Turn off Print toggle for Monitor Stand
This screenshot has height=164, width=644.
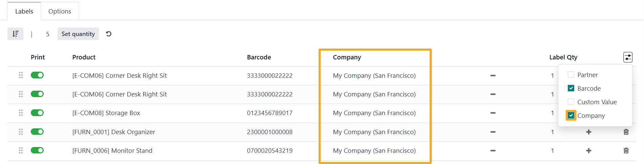37,150
